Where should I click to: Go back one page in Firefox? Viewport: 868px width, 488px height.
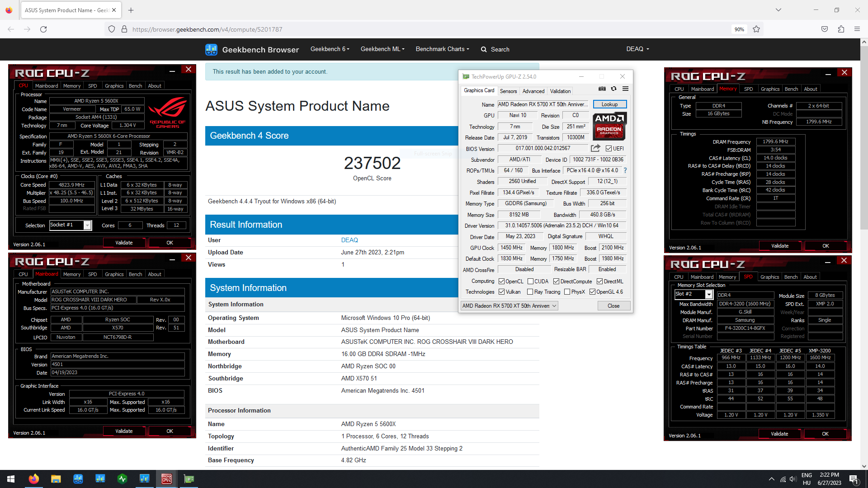click(x=11, y=29)
